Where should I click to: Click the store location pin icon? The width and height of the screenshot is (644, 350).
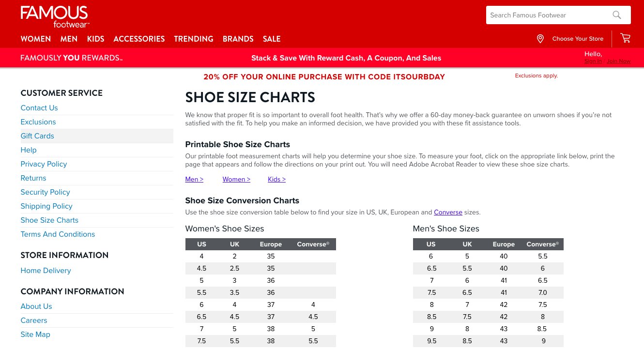(540, 39)
